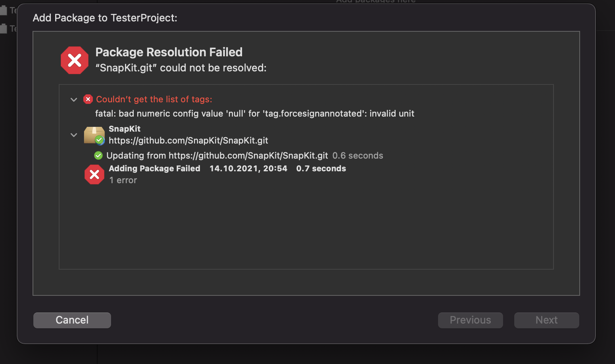Collapse the "Couldn't get the list of tags" chevron
615x364 pixels.
(x=74, y=100)
